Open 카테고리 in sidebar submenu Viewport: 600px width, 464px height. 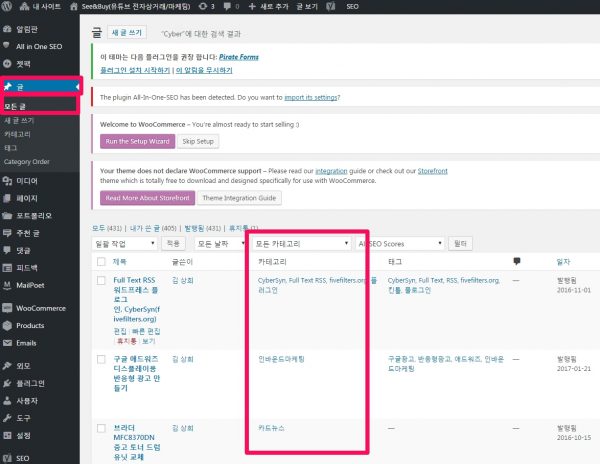click(x=17, y=134)
